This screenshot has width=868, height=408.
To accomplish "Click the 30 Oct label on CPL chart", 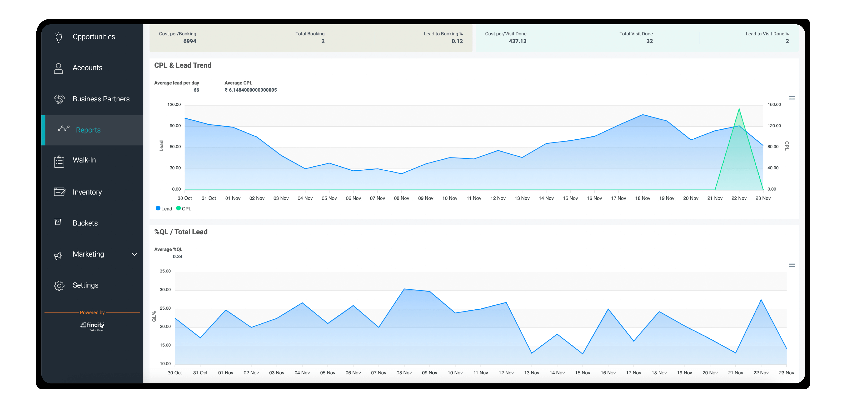I will 185,198.
